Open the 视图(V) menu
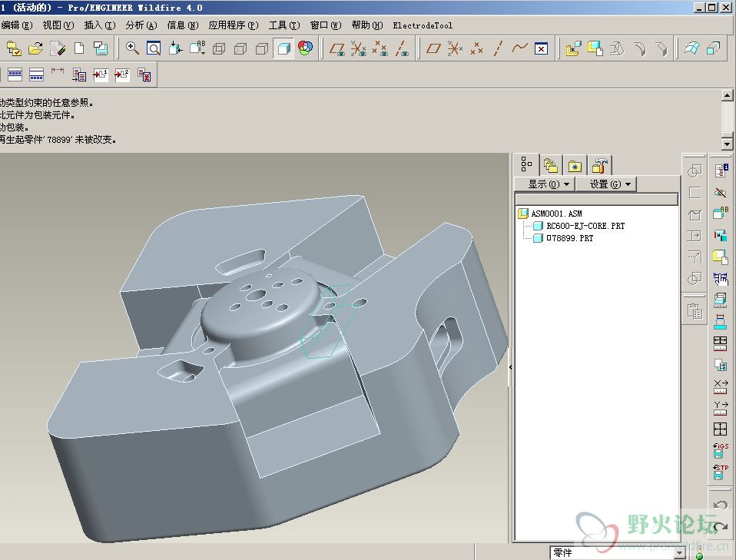736x560 pixels. pyautogui.click(x=58, y=25)
